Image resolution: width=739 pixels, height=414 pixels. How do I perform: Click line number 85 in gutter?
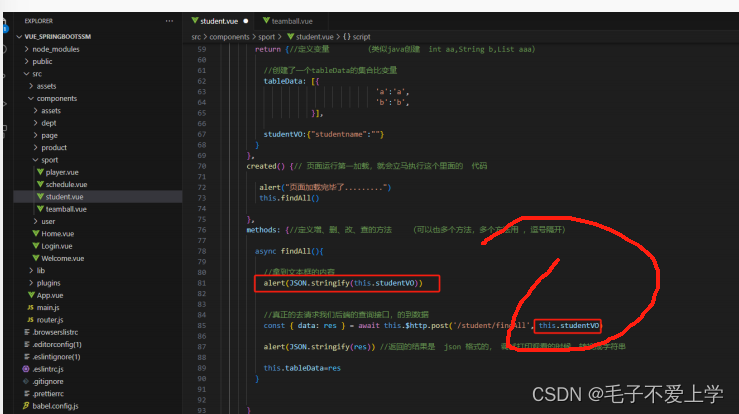click(x=202, y=326)
